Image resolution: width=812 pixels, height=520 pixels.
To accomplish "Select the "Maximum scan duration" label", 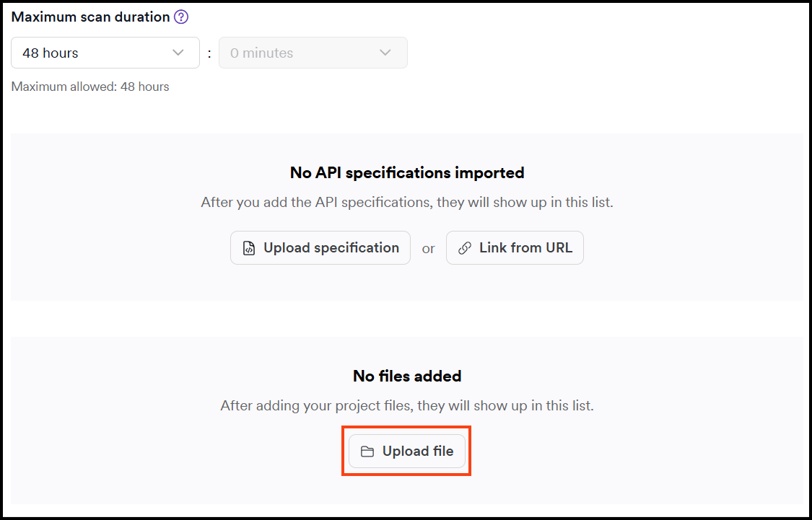I will point(90,16).
